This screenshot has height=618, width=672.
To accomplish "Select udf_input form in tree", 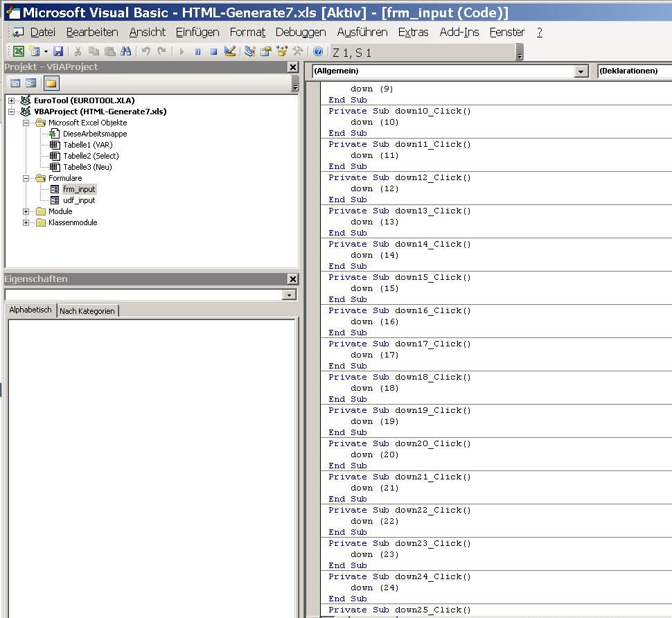I will [x=79, y=200].
